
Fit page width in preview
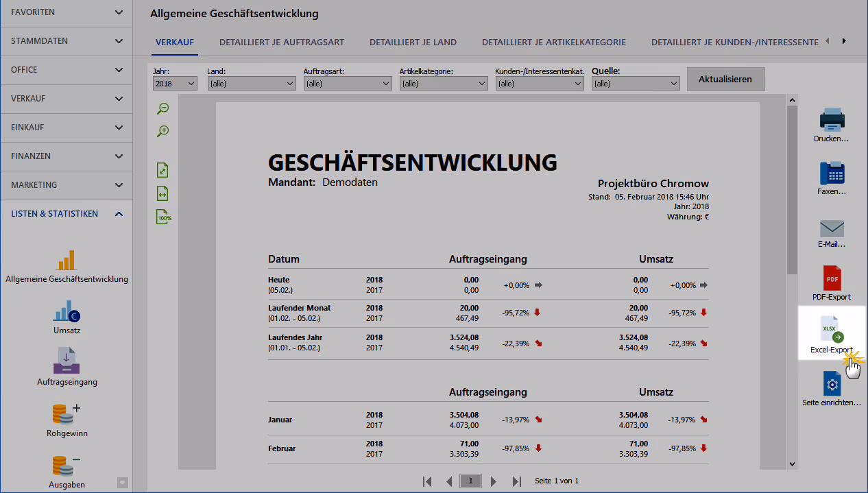[163, 194]
